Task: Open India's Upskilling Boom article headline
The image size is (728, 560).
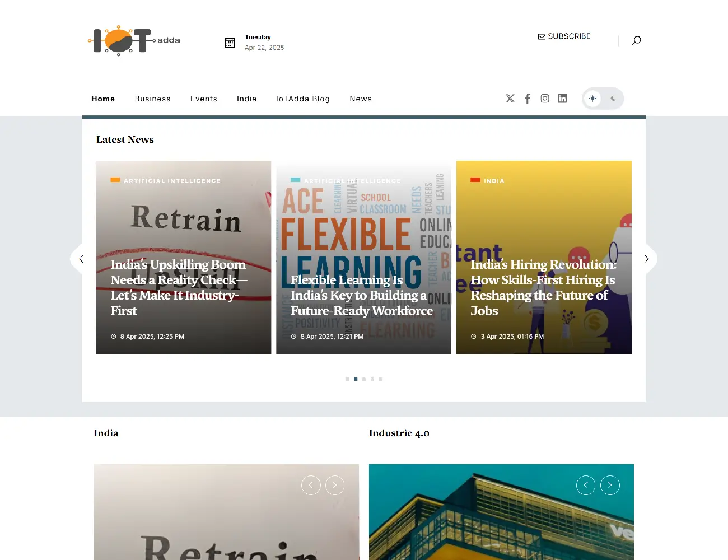Action: (179, 287)
